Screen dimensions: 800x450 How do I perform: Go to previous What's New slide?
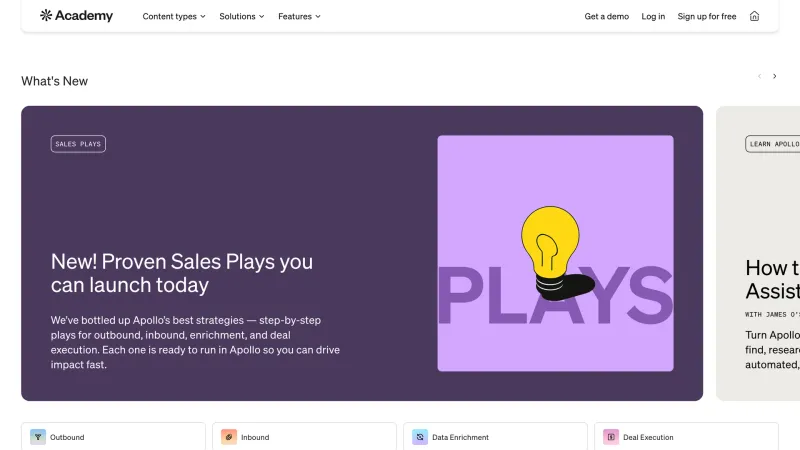tap(759, 76)
